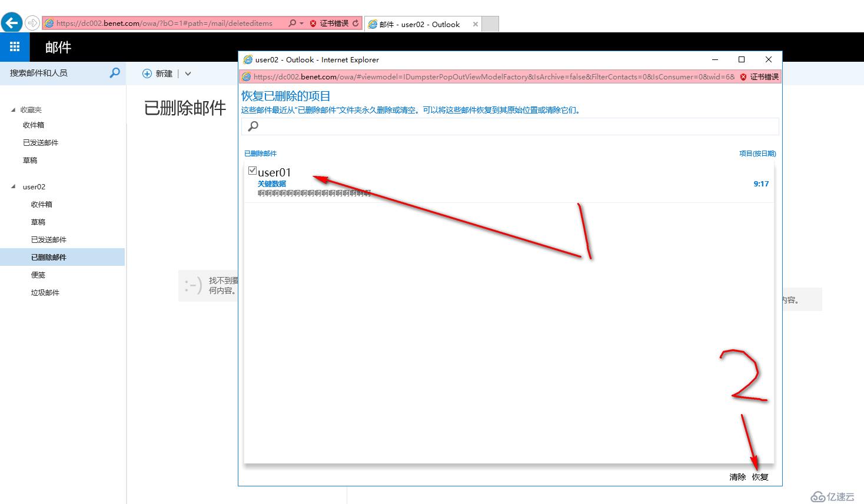Open the app launcher grid icon
This screenshot has height=504, width=864.
[x=15, y=47]
